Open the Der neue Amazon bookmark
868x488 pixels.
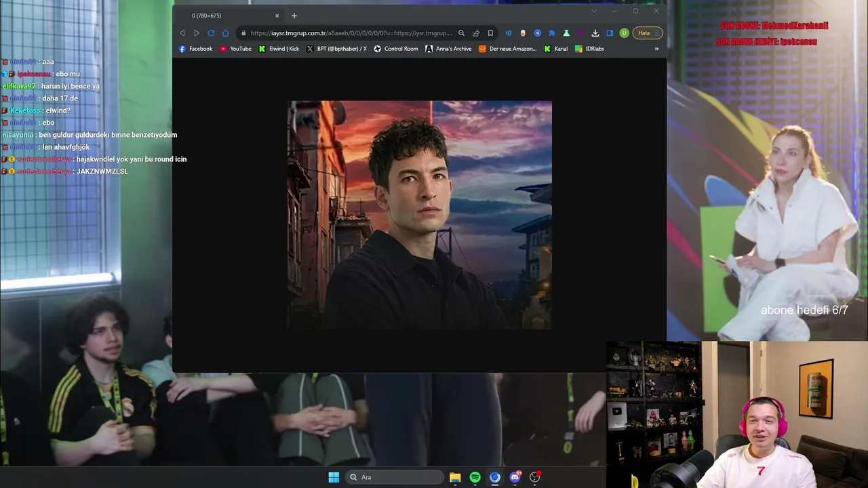pyautogui.click(x=507, y=49)
